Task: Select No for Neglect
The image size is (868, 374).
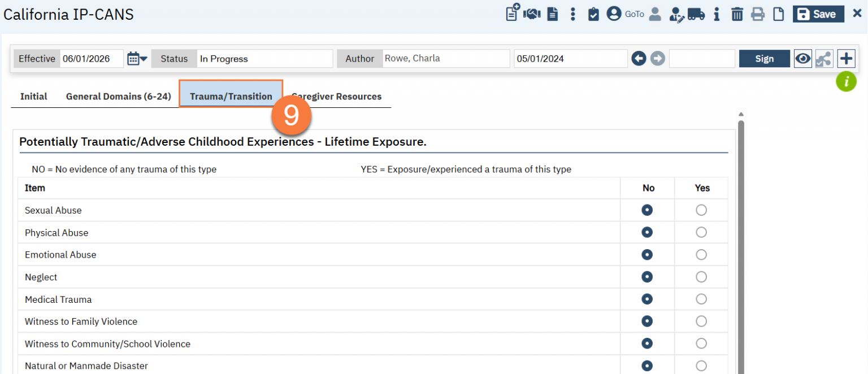Action: tap(648, 277)
